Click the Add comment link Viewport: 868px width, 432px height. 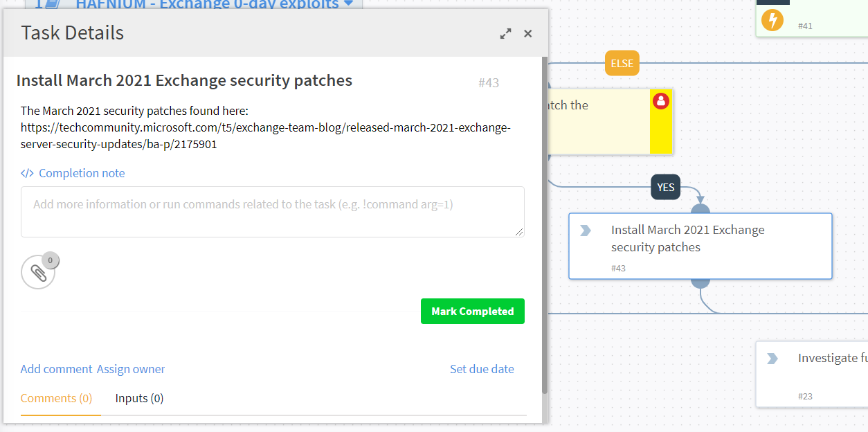[56, 369]
